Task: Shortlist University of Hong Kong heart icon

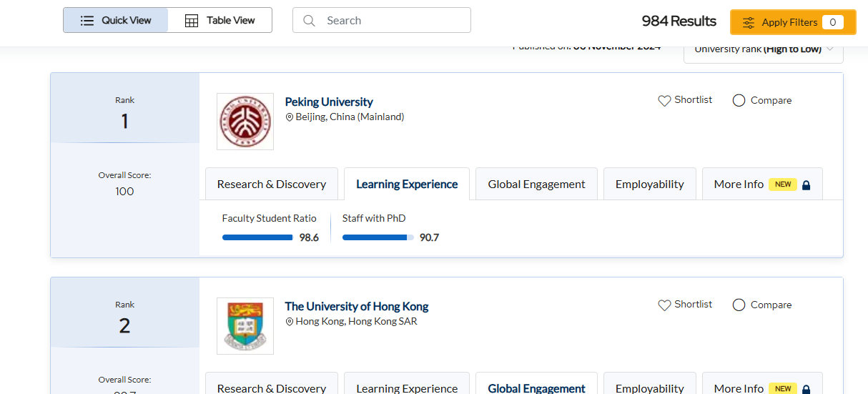Action: [664, 305]
